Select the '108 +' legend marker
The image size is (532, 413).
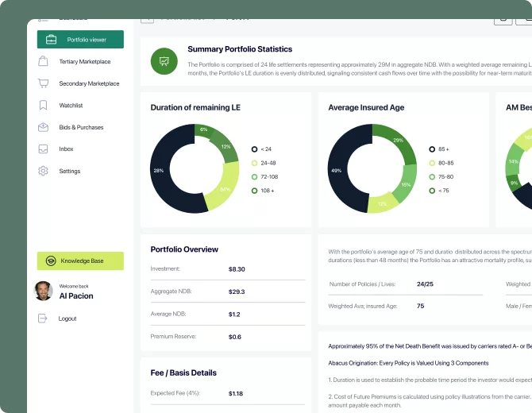tap(254, 191)
